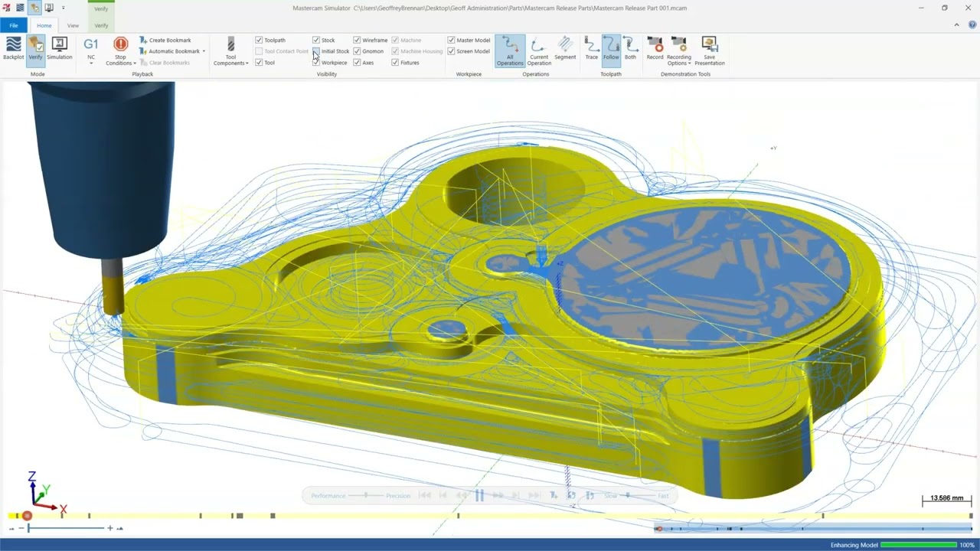
Task: Toggle Fixtures visibility checkbox
Action: [395, 63]
